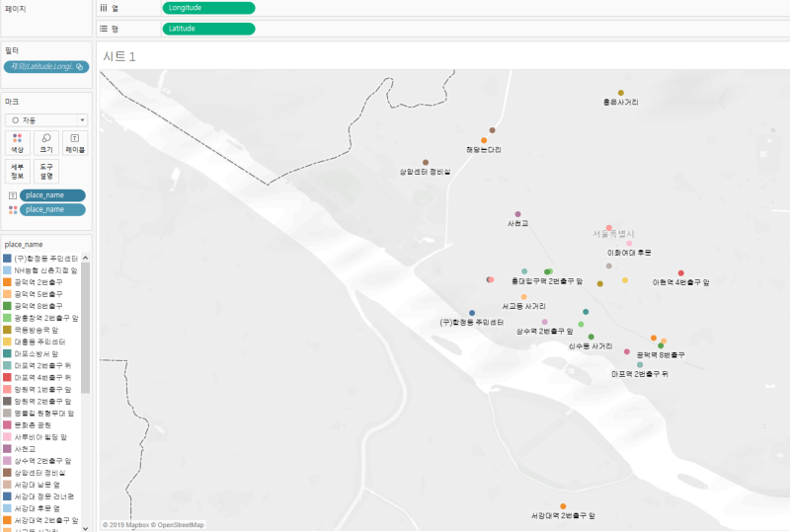Select 망원역 1번출구 앞 in the legend
790x532 pixels.
click(42, 390)
